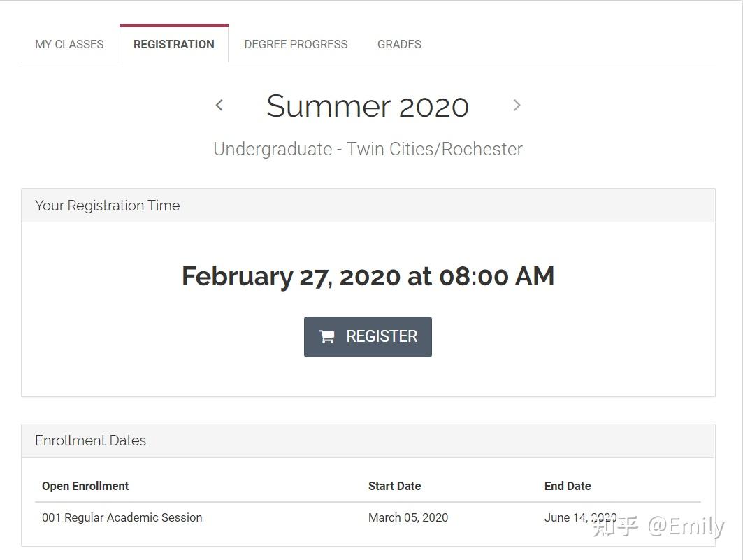Switch to the DEGREE PROGRESS tab

point(296,44)
